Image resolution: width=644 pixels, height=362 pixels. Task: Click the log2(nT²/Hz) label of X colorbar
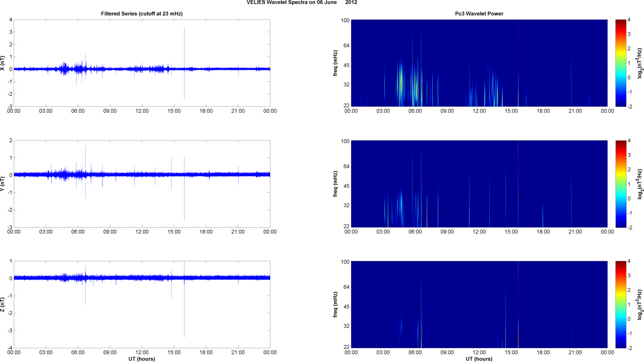pos(640,63)
